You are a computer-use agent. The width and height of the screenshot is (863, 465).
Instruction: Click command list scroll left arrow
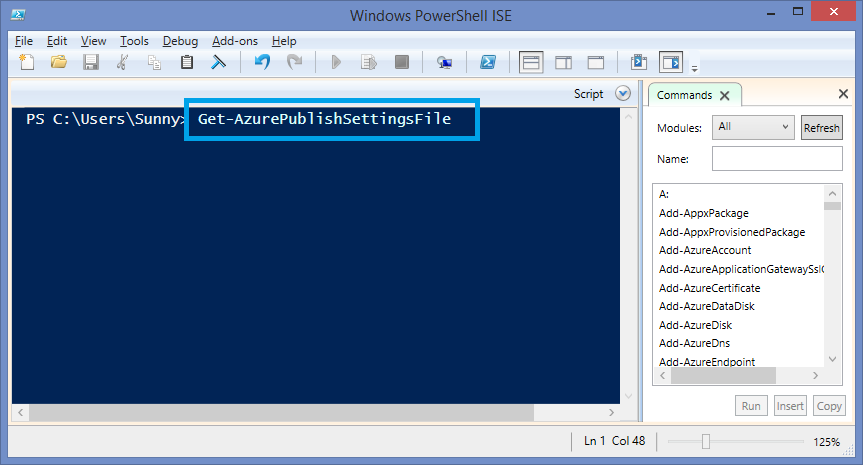662,375
